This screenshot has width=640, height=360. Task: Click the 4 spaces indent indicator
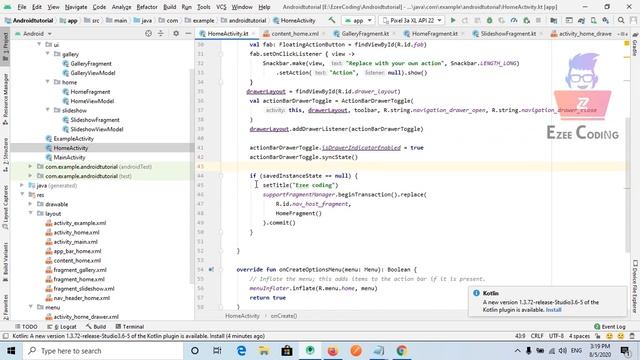coord(579,336)
